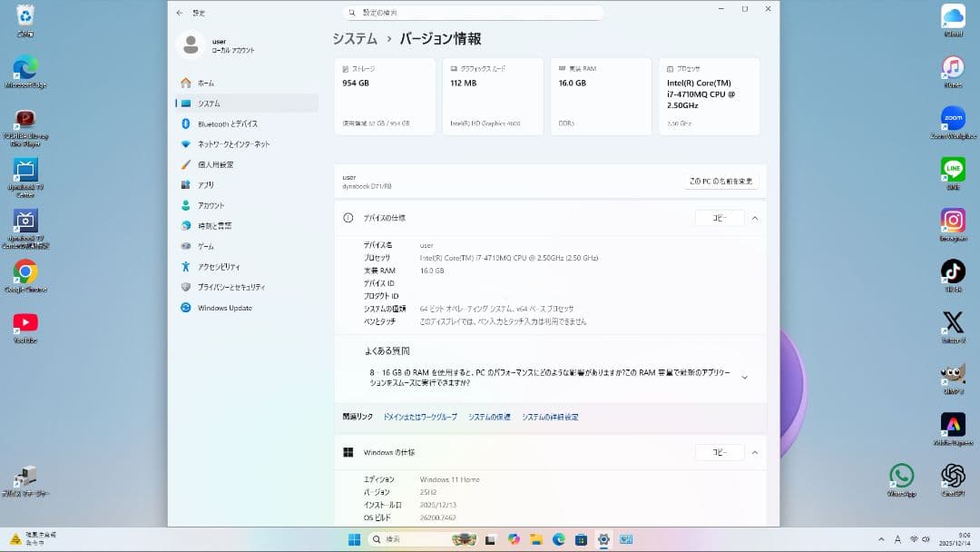
Task: Open ネットワークとインターネット settings
Action: (231, 143)
